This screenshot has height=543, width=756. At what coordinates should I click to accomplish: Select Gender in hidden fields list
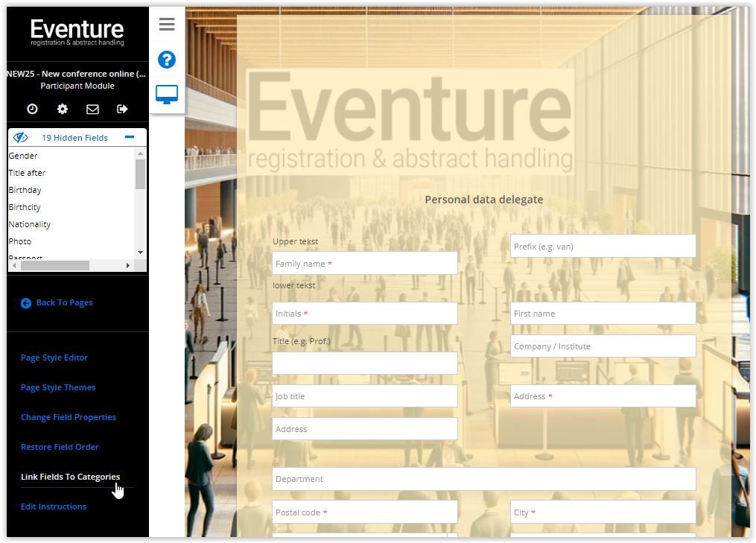[x=23, y=156]
